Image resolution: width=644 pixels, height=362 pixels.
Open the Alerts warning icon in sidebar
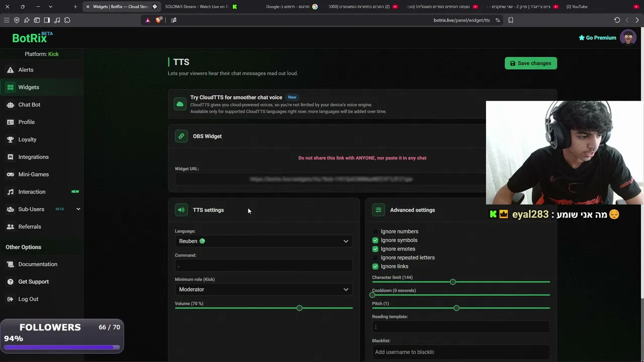10,70
